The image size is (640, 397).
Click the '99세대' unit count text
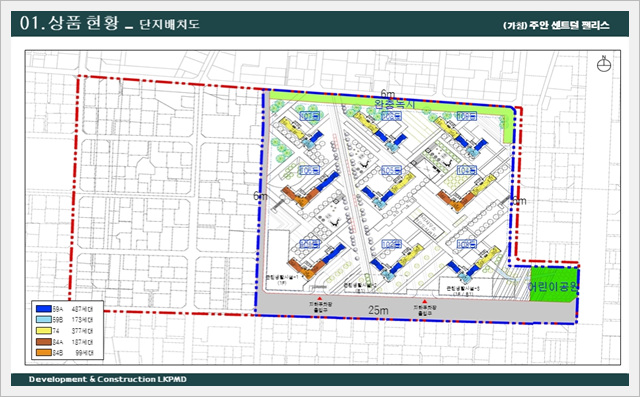click(84, 353)
